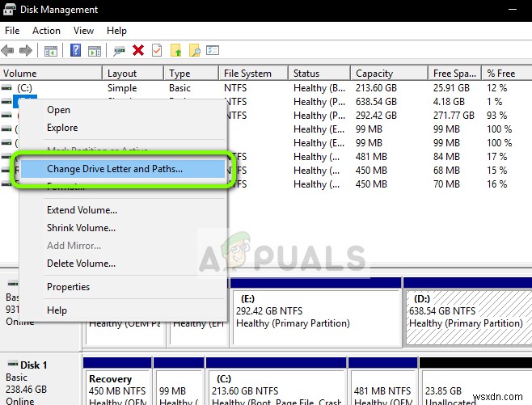Click the Show/Hide Console Tree icon
This screenshot has width=532, height=405.
51,51
